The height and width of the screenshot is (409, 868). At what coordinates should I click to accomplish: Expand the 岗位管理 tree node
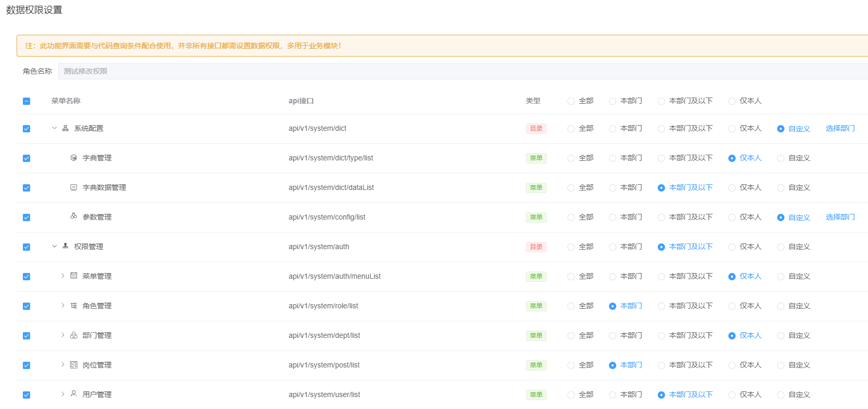coord(63,364)
